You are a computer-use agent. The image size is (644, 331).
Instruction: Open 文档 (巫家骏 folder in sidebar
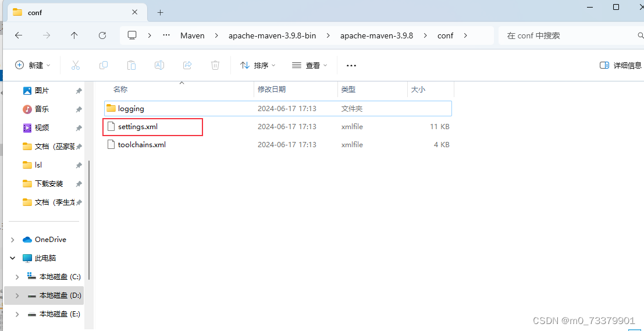tap(54, 146)
